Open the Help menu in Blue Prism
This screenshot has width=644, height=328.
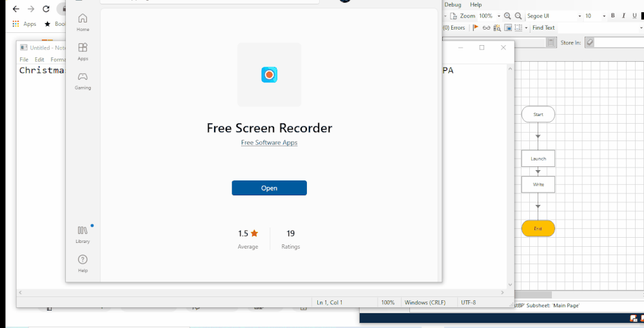[x=476, y=5]
